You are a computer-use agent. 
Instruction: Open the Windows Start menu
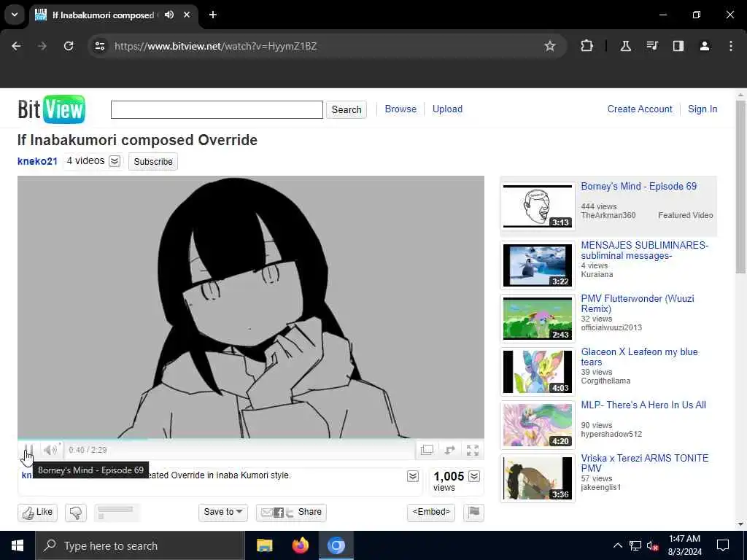click(18, 545)
